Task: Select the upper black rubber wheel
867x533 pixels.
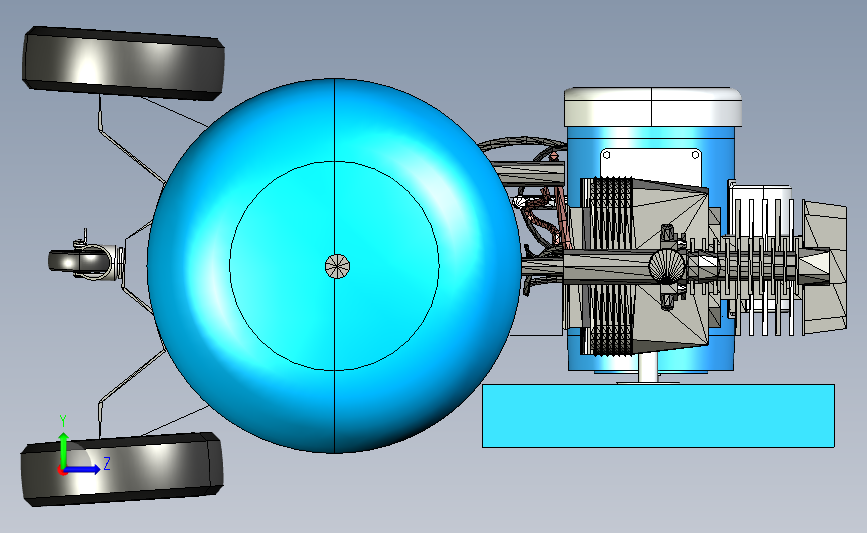Action: click(x=123, y=63)
